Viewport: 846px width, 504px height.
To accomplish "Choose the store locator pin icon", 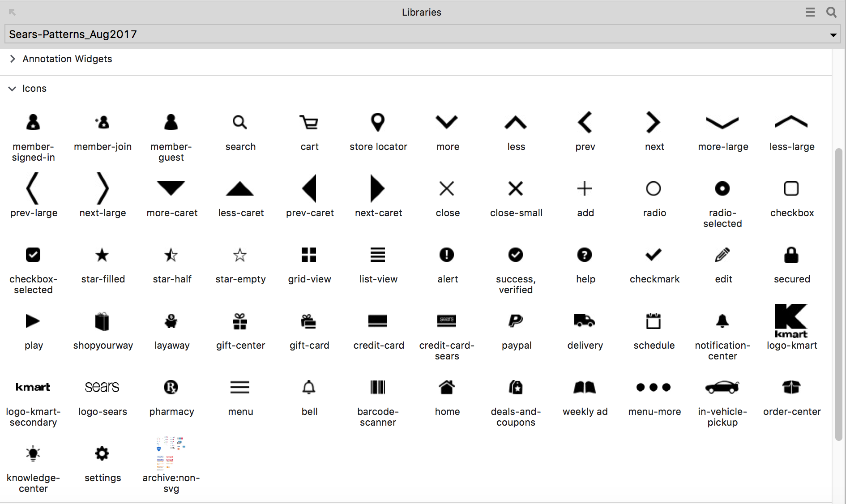I will pyautogui.click(x=378, y=122).
